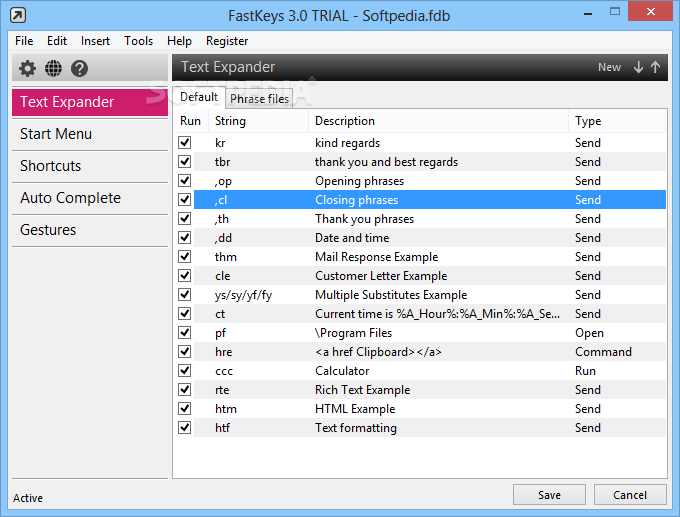Sort by the Type column header
This screenshot has width=680, height=517.
click(x=617, y=121)
